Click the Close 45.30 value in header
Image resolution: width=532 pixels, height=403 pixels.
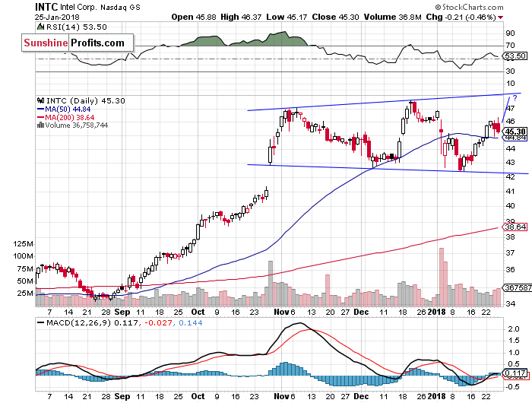point(335,17)
